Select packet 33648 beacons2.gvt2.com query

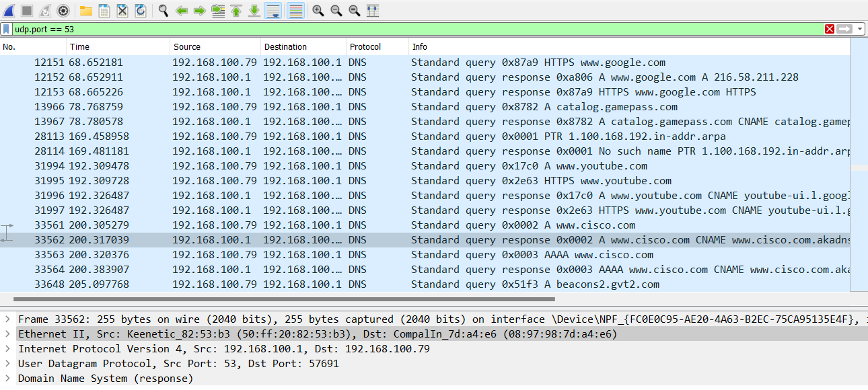coord(425,284)
